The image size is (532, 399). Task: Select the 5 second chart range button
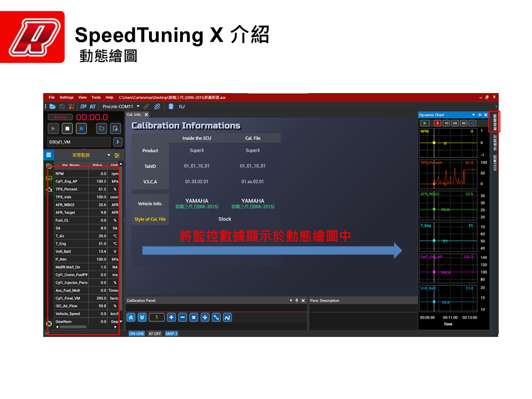click(x=437, y=123)
